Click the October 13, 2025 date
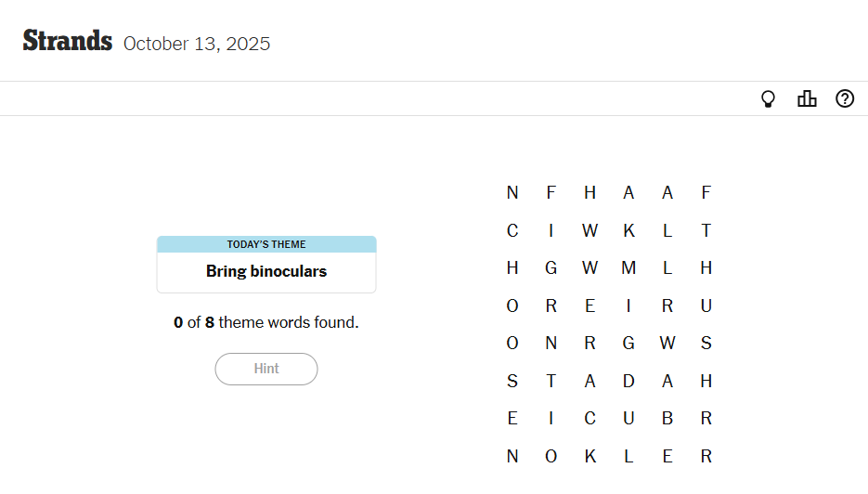Screen dimensions: 868x494 197,44
